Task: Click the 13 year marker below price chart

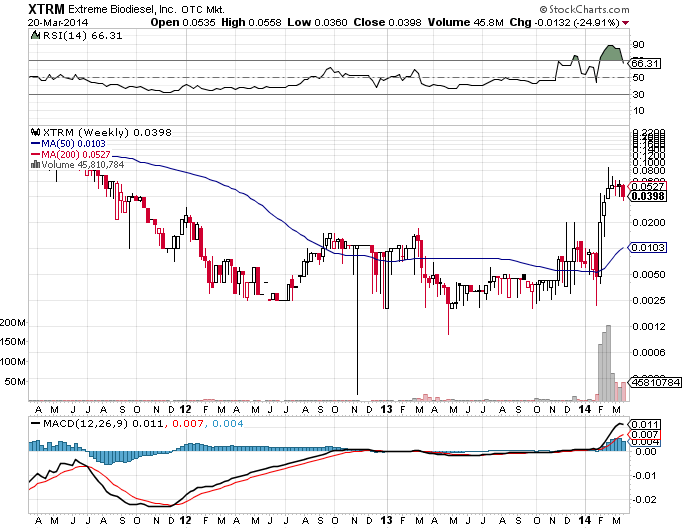Action: pos(386,409)
